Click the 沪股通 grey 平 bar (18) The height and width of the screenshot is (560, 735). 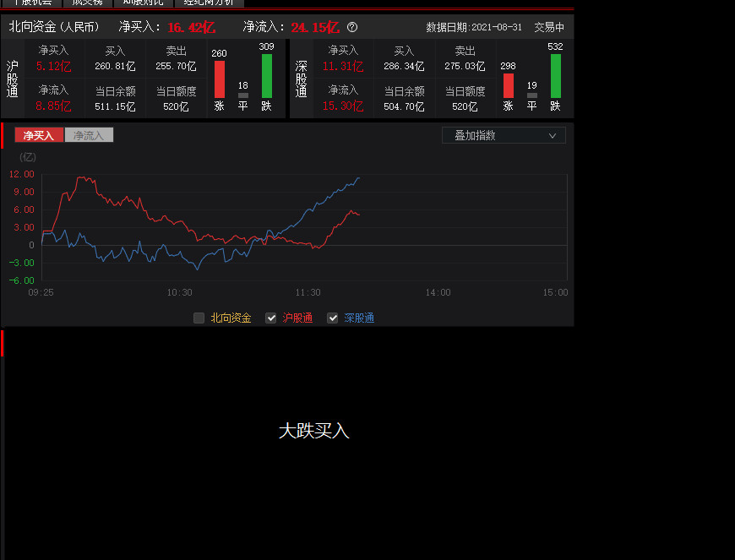tap(242, 95)
